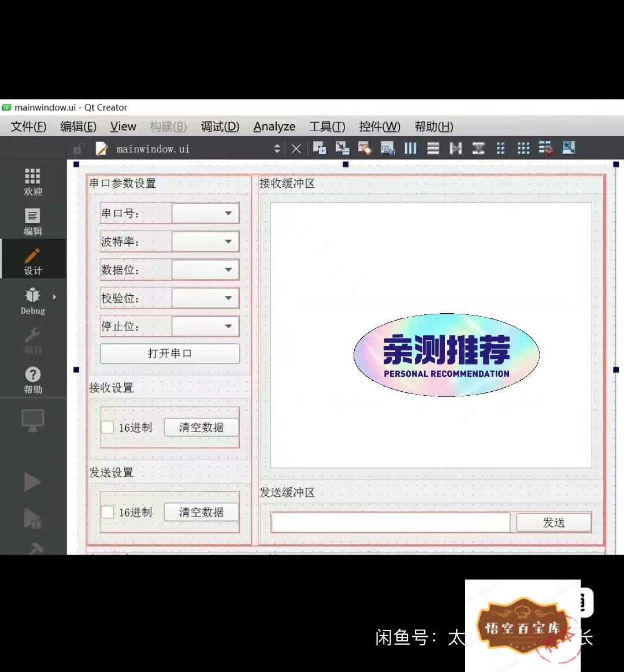Open the 帮助(H) menu
The image size is (624, 672).
coord(434,127)
